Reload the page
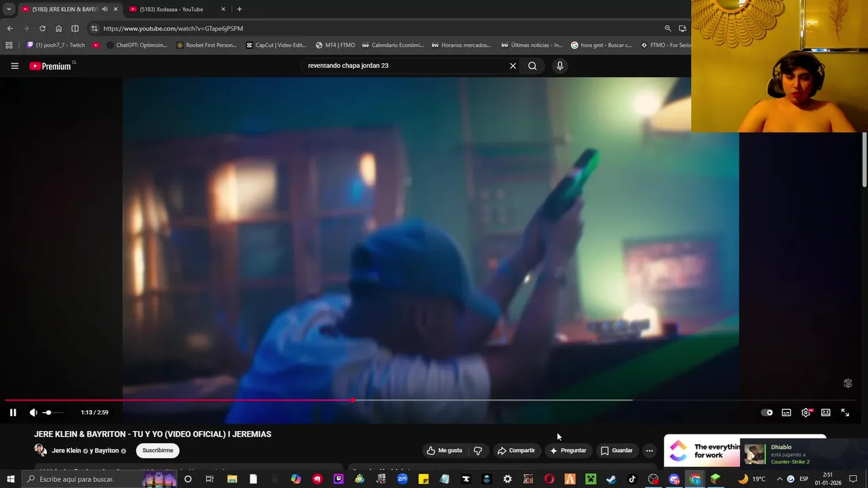868x488 pixels. tap(42, 28)
